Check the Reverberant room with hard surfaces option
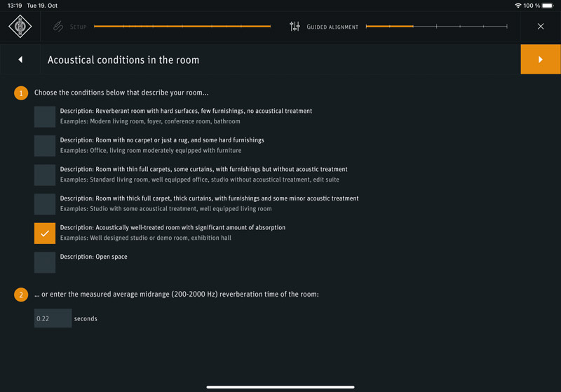The width and height of the screenshot is (561, 392). tap(45, 116)
